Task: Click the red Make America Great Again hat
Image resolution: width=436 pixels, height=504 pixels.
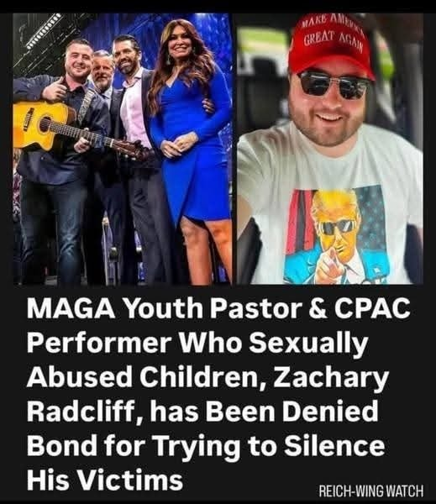Action: (331, 45)
